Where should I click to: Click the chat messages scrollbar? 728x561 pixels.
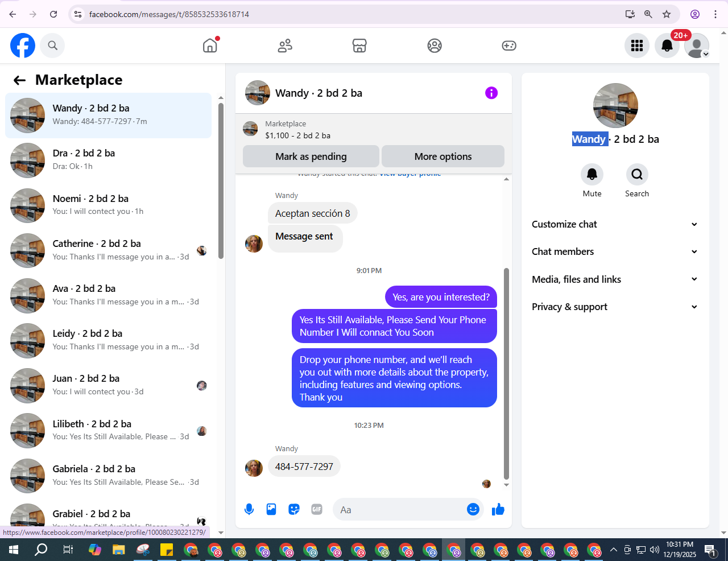click(x=506, y=374)
